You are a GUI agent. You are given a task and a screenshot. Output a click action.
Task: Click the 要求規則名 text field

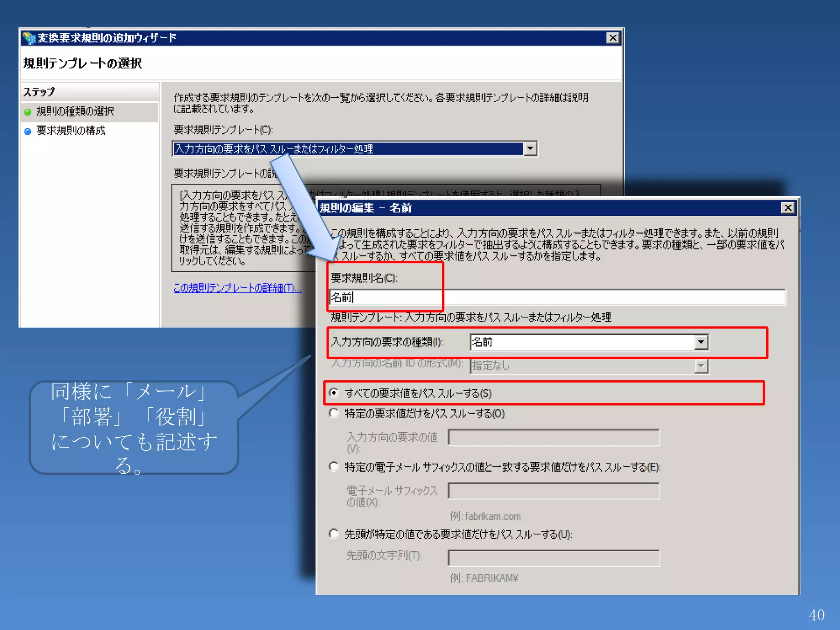coord(557,297)
